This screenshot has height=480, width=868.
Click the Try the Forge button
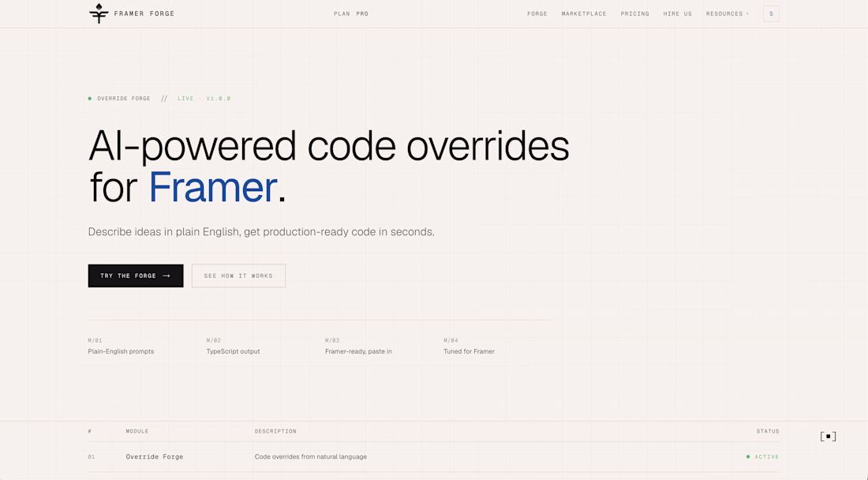[136, 276]
